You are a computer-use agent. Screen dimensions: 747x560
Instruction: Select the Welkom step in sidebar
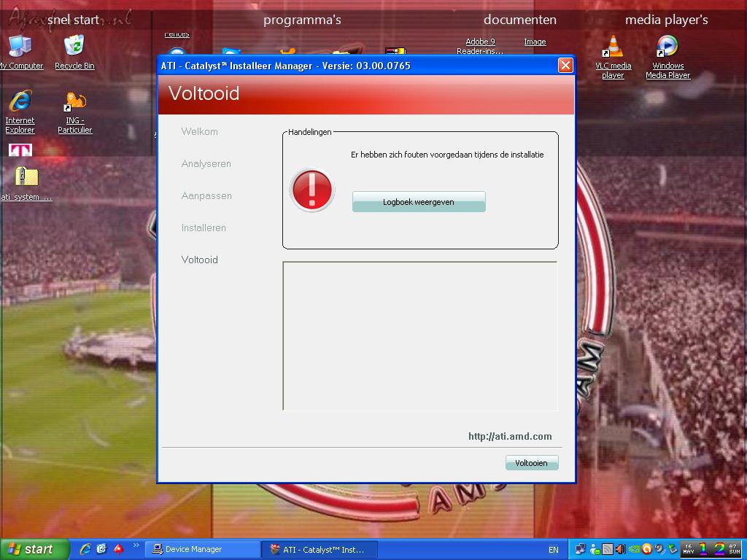tap(200, 131)
